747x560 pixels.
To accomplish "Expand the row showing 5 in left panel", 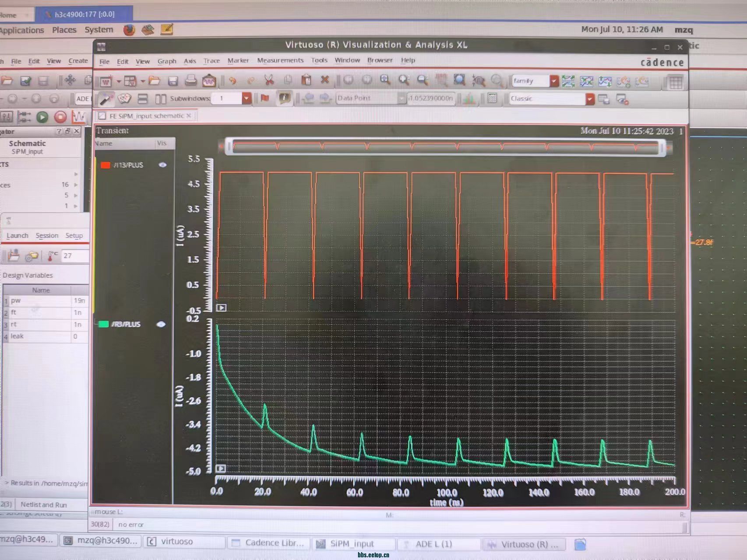I will 76,195.
